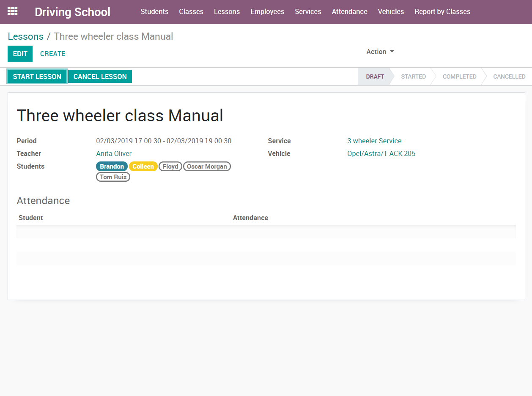The image size is (532, 396).
Task: Open the Students menu
Action: coord(154,12)
